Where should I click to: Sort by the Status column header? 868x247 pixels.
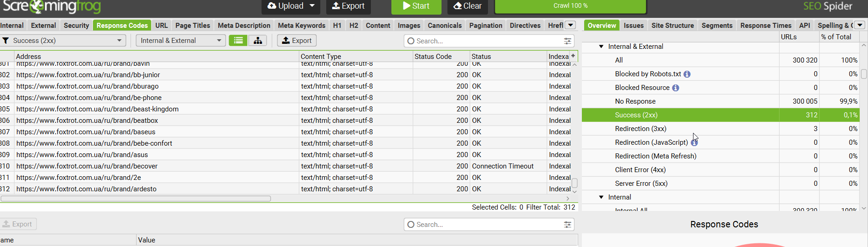click(x=508, y=57)
